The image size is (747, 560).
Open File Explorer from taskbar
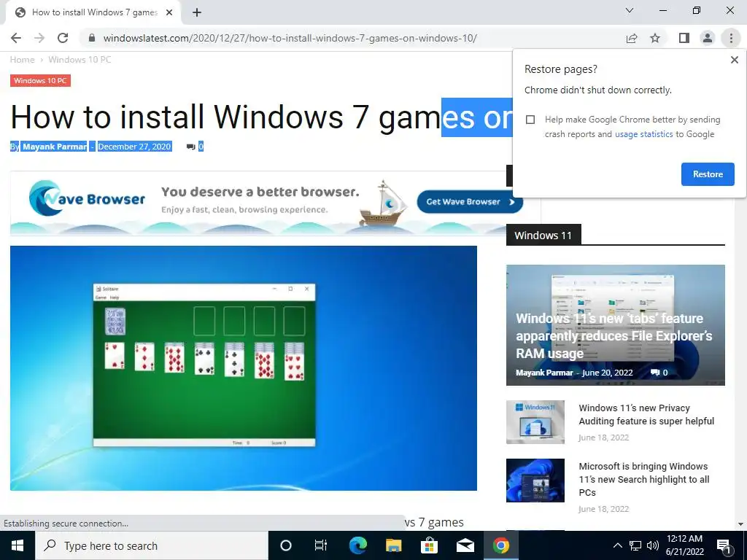click(393, 545)
